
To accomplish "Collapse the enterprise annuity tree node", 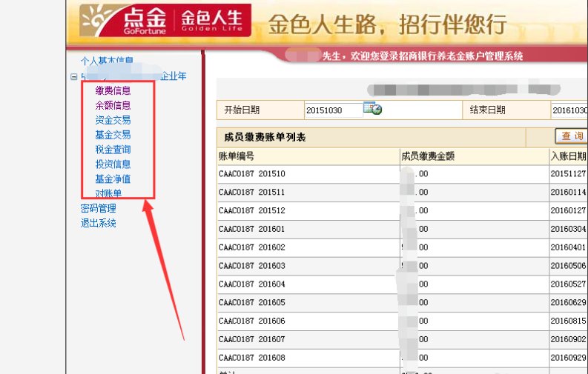I will point(74,77).
